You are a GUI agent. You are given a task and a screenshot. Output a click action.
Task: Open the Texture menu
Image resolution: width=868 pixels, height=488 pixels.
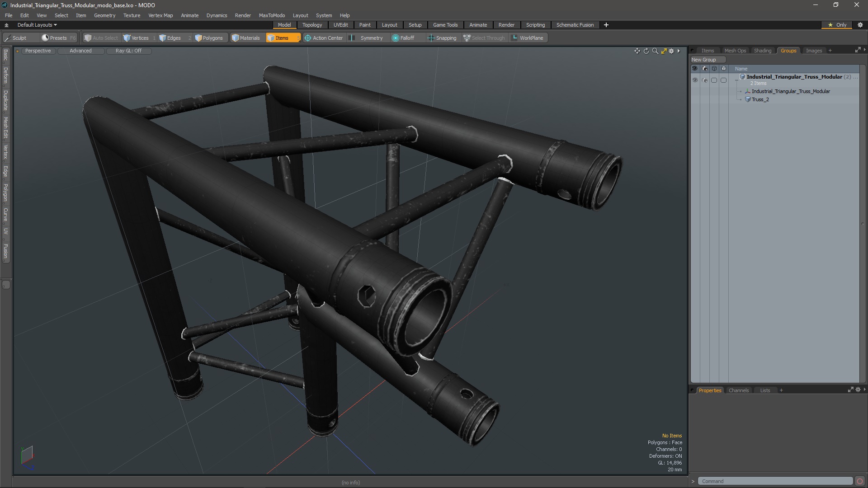[x=132, y=15]
